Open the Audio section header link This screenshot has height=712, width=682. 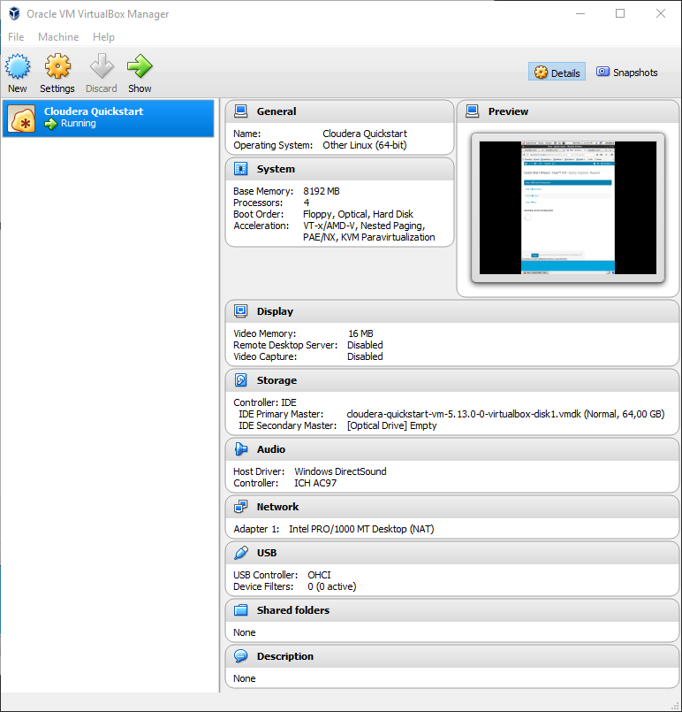click(271, 449)
